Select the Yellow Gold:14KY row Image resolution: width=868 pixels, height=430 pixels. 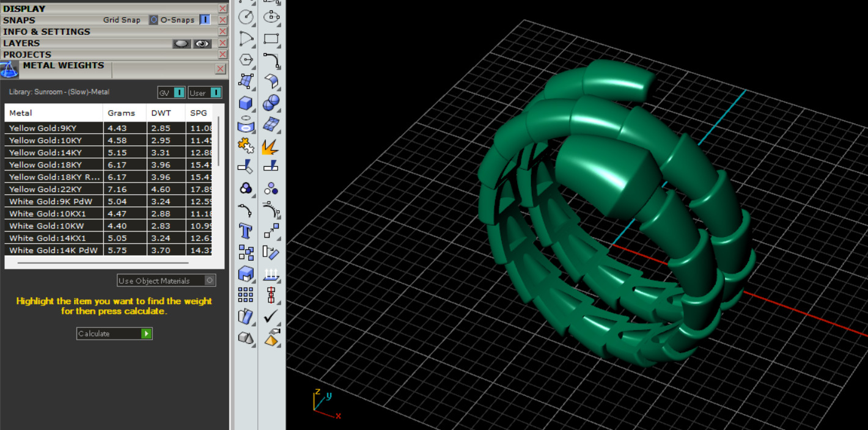point(109,153)
